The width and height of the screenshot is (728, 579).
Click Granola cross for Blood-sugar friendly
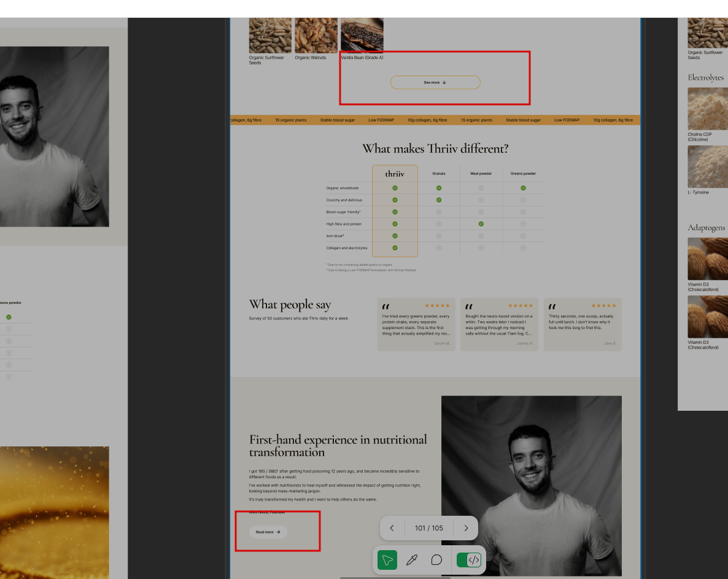(x=439, y=212)
